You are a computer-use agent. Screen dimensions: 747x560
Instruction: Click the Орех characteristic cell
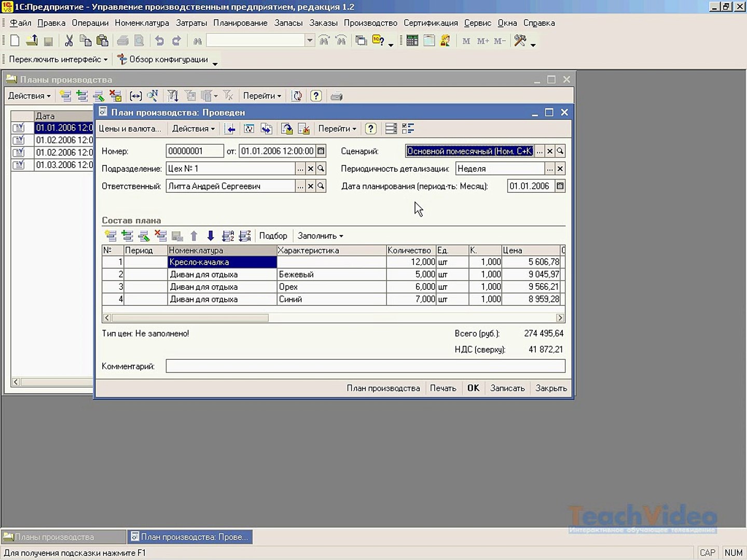331,287
